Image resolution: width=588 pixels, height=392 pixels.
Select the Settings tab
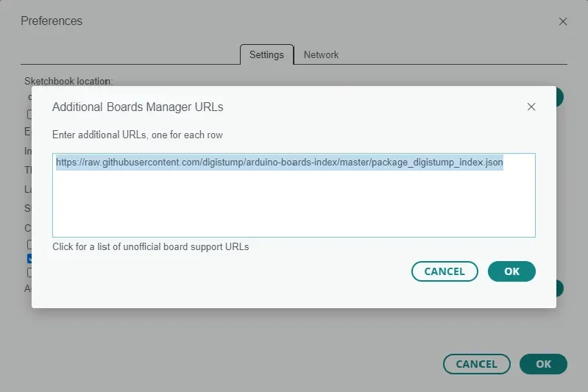click(x=266, y=54)
